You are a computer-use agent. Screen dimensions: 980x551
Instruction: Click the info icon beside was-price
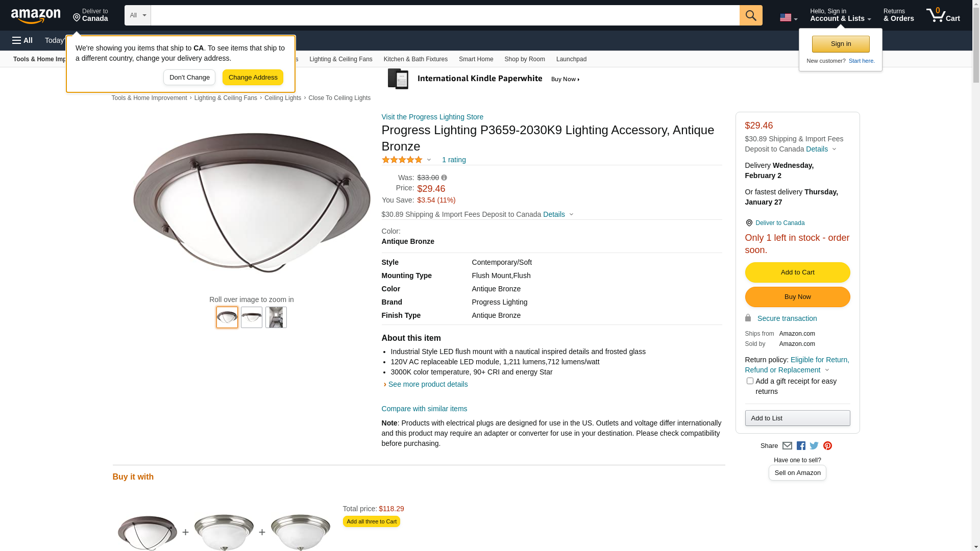(x=444, y=178)
